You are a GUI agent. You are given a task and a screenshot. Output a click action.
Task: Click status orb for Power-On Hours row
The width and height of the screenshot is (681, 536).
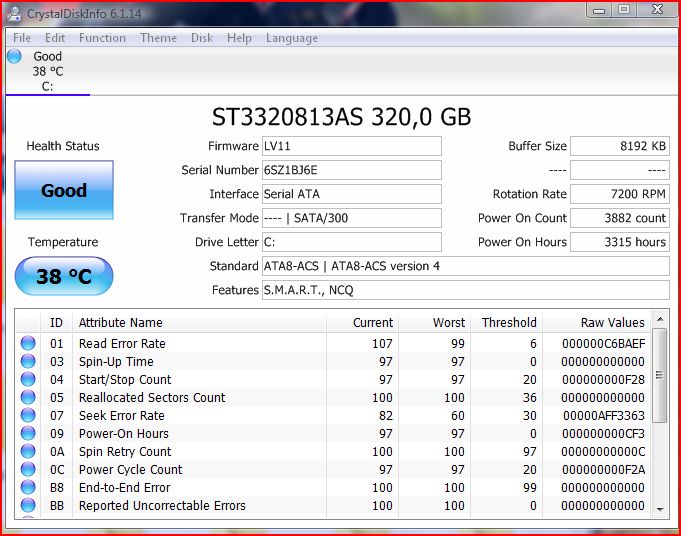(x=28, y=433)
